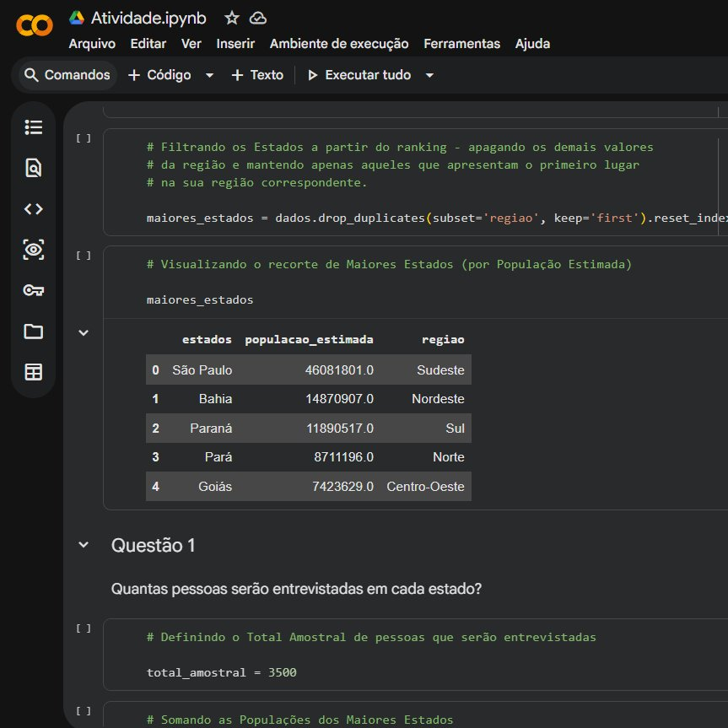Open the secrets key sidebar icon

pos(34,290)
